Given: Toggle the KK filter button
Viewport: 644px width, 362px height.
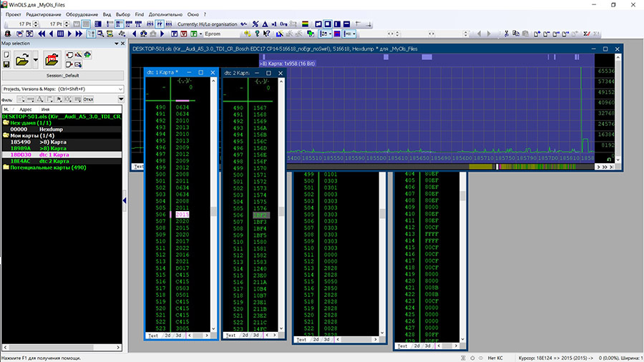Looking at the screenshot, I should (x=68, y=99).
